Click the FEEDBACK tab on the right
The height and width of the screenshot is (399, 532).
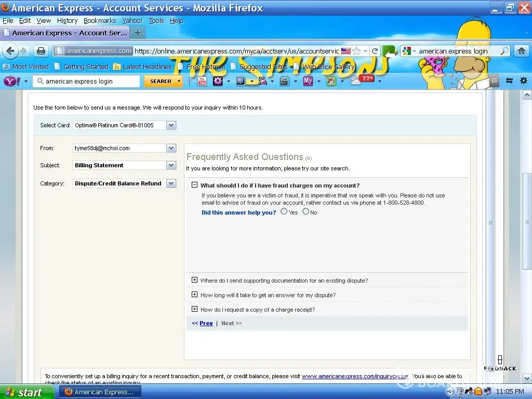point(500,364)
